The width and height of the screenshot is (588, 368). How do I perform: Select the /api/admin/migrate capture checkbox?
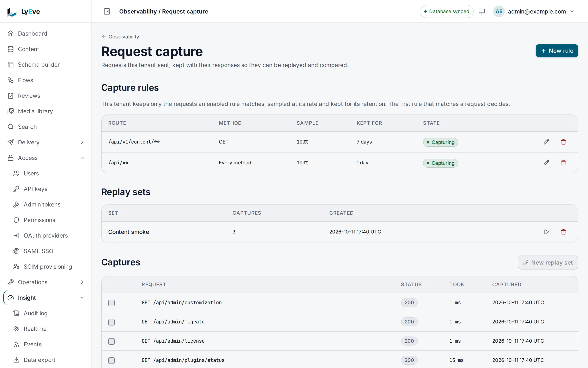coord(111,322)
